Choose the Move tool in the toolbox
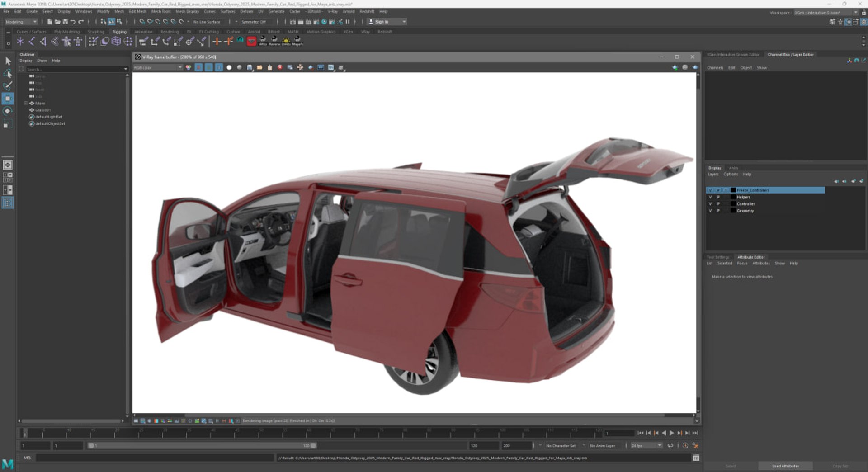This screenshot has height=472, width=868. click(8, 98)
